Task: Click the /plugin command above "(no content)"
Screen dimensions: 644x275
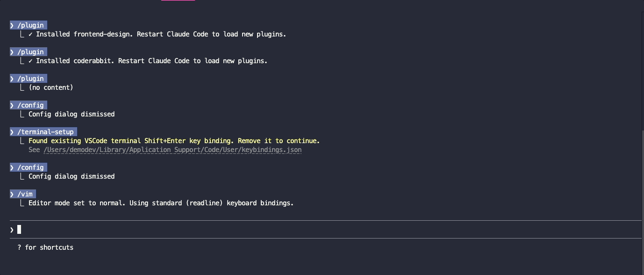Action: (x=30, y=79)
